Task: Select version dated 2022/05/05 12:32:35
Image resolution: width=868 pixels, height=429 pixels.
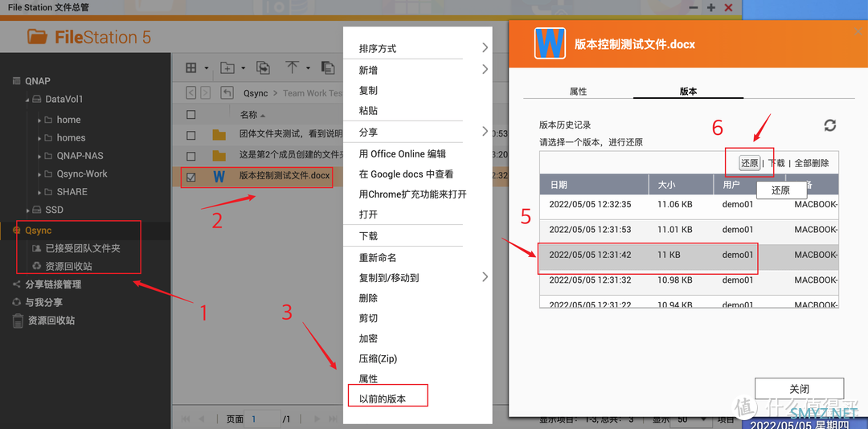Action: pyautogui.click(x=690, y=204)
